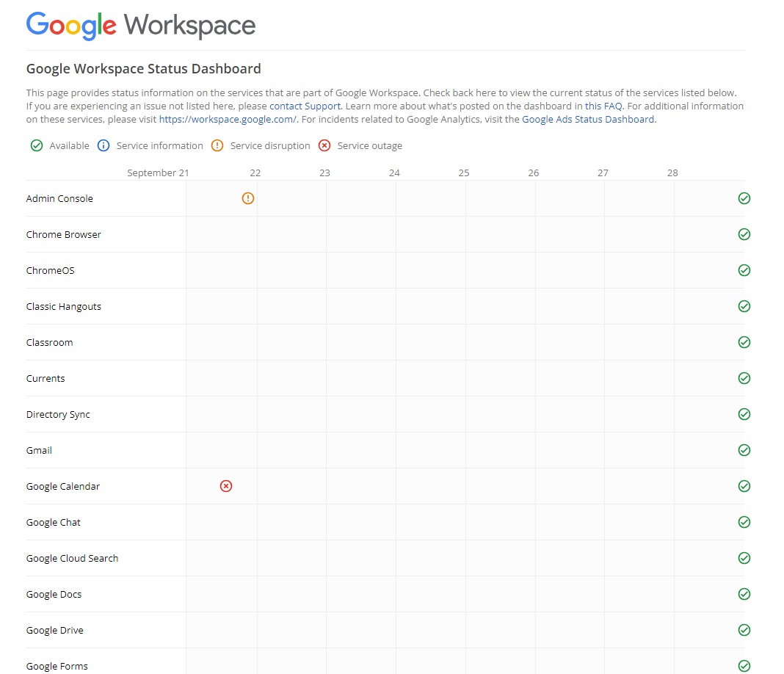The height and width of the screenshot is (674, 784).
Task: Click Classroom row's green status checkmark
Action: [x=744, y=342]
